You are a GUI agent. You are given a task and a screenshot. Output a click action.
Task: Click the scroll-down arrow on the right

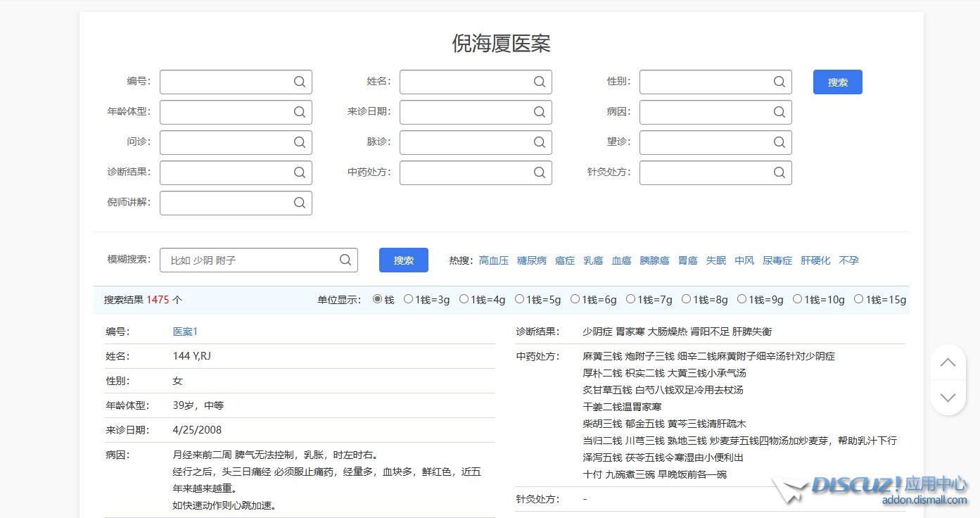948,398
